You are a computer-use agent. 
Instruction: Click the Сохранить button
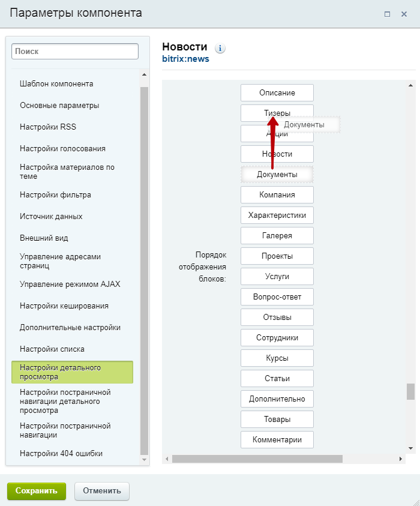coord(37,491)
